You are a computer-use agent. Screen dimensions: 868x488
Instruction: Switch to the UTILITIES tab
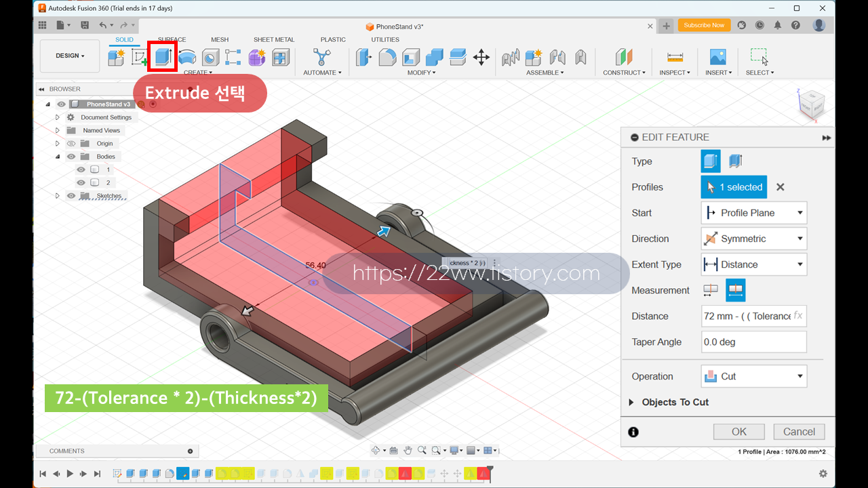click(x=385, y=39)
